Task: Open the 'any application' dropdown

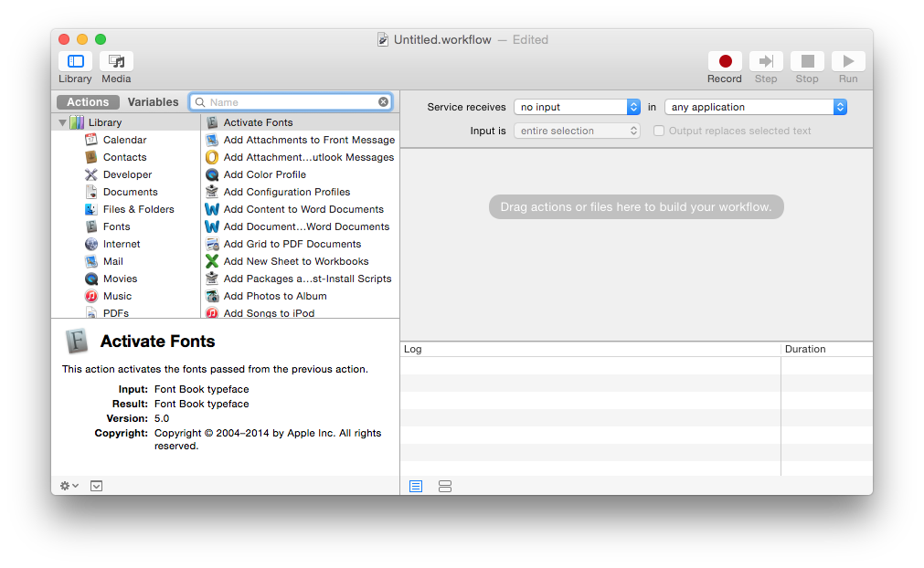Action: (x=756, y=107)
